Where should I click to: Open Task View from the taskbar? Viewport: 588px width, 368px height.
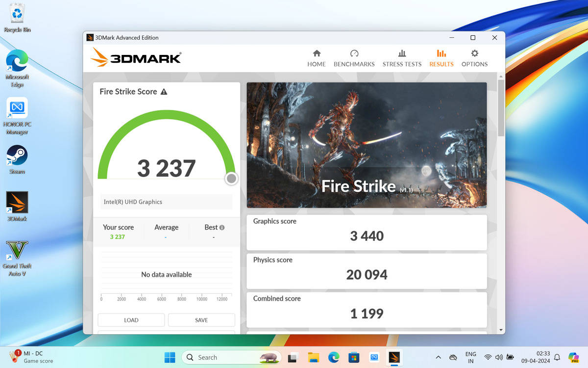[293, 357]
